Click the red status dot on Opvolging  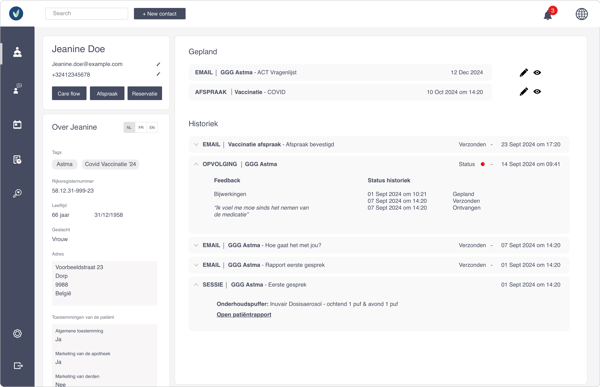(x=483, y=164)
